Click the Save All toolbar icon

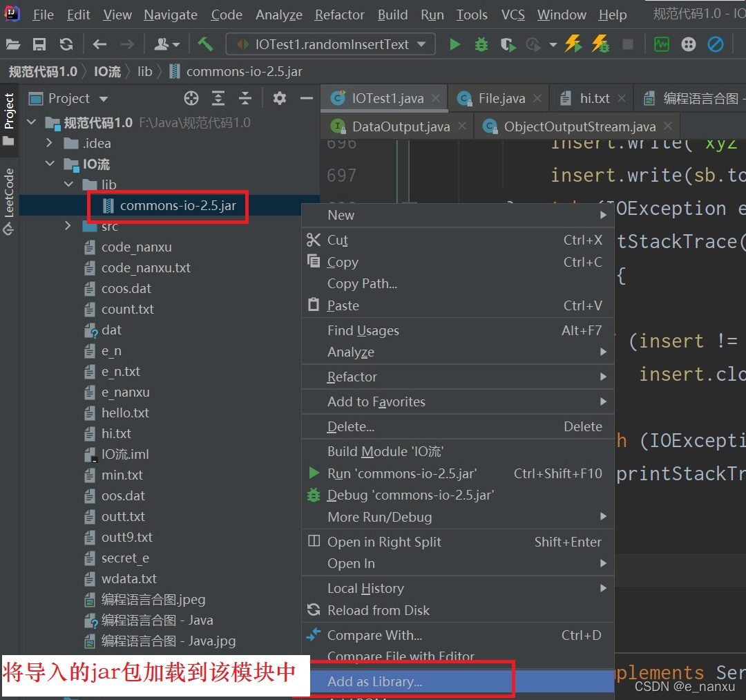pyautogui.click(x=39, y=44)
